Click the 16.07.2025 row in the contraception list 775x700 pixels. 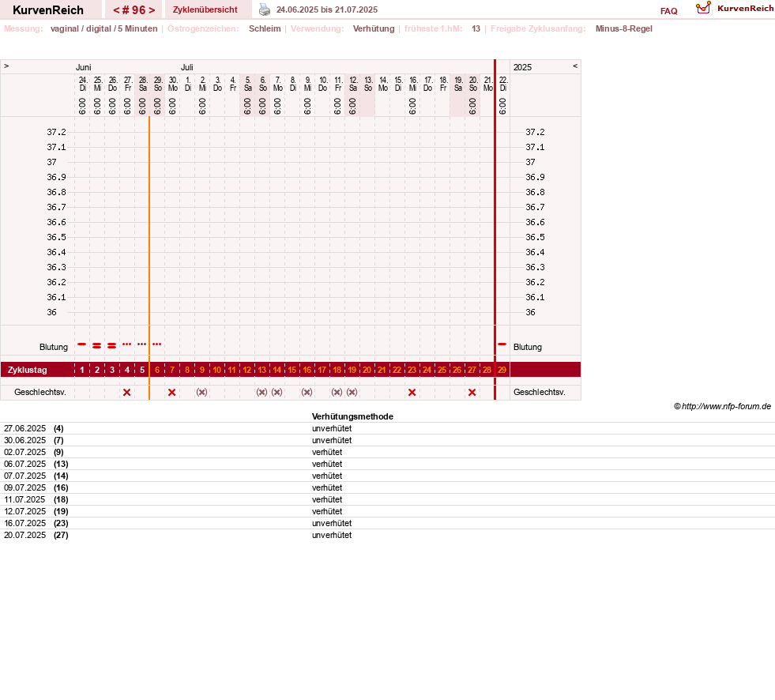(x=387, y=524)
